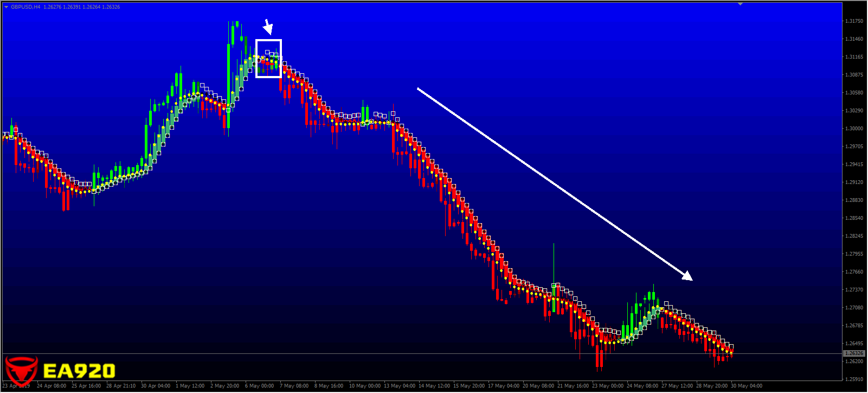Click the GBPUSD,H4 chart title text

click(x=25, y=7)
